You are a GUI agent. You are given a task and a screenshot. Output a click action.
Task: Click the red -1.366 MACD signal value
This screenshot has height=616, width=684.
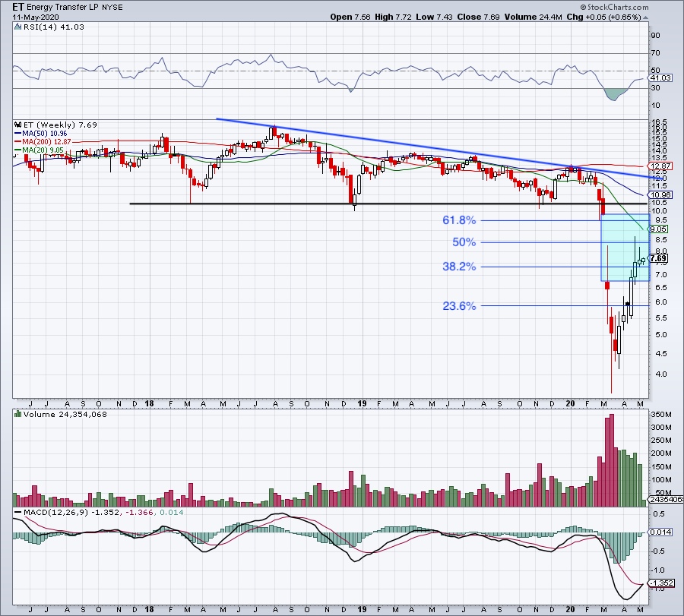(139, 512)
